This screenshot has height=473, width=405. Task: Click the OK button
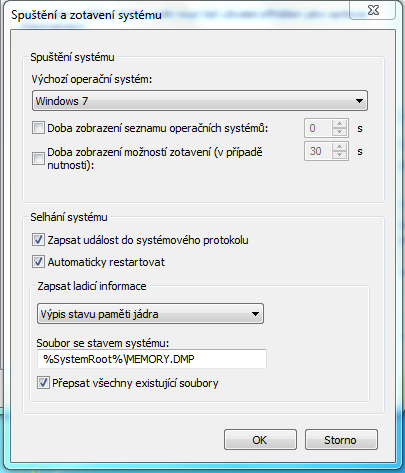point(260,440)
